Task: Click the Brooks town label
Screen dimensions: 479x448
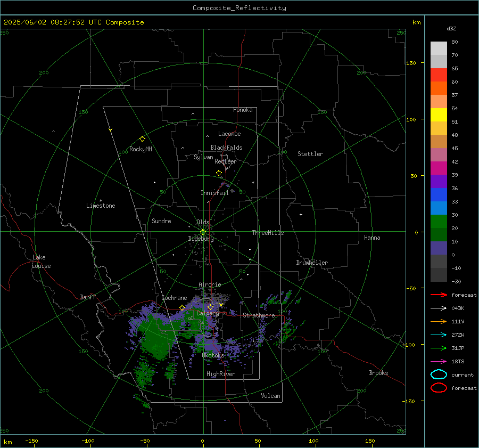Action: pos(378,373)
